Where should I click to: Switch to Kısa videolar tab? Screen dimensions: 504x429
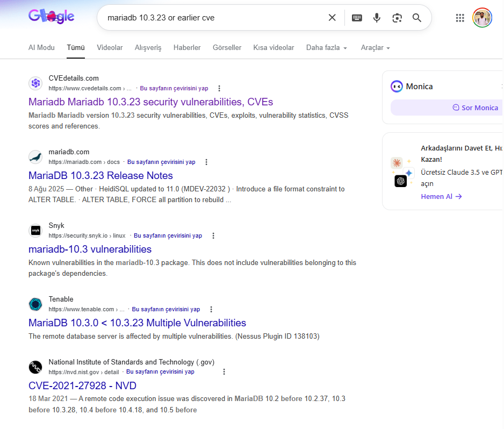click(273, 48)
